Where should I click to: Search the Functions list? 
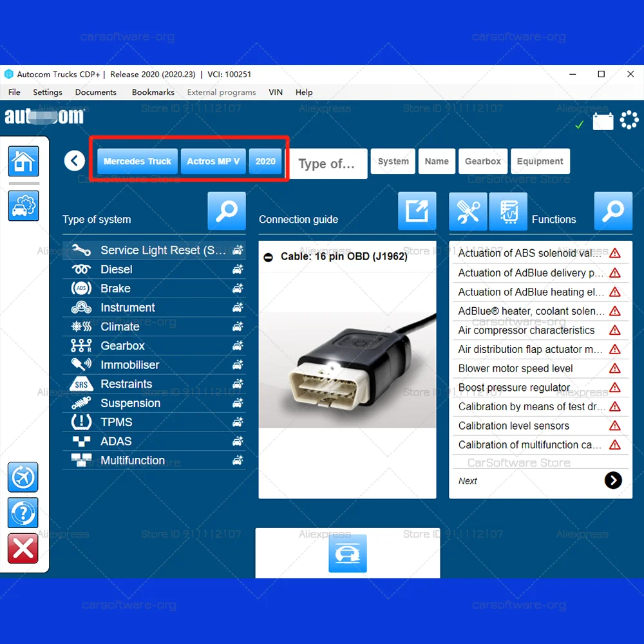click(x=613, y=211)
